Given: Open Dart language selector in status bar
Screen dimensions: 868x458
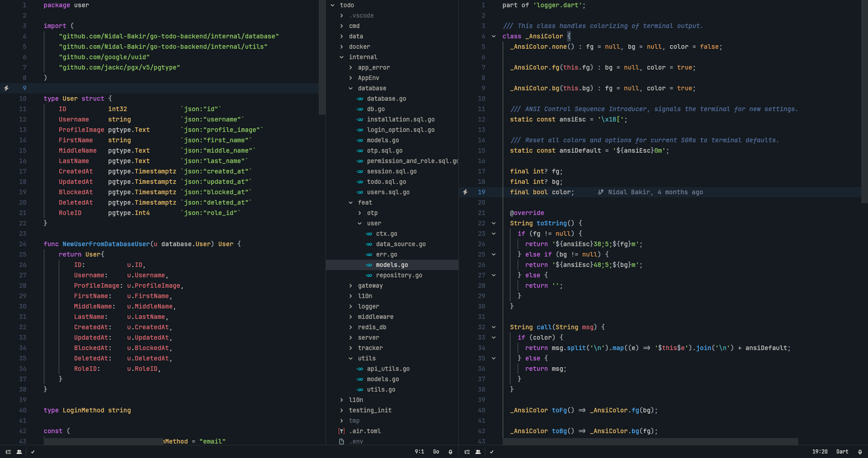Looking at the screenshot, I should tap(842, 452).
